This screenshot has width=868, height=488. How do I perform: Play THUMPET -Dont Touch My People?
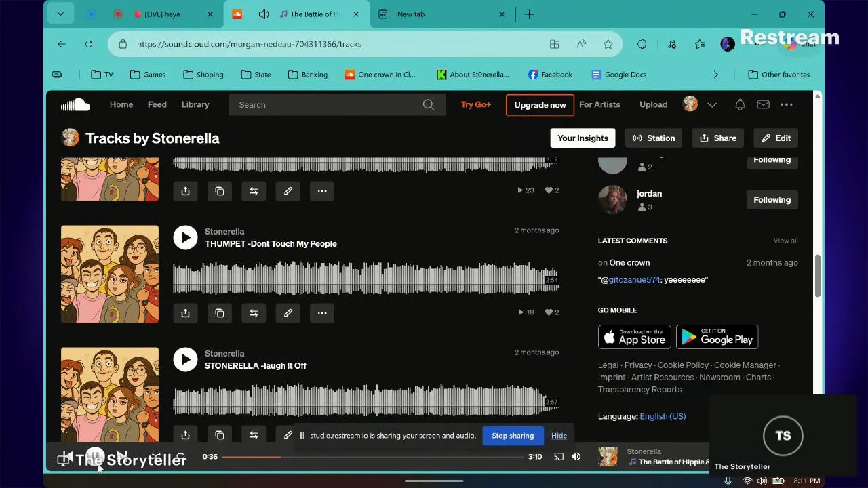pyautogui.click(x=185, y=237)
